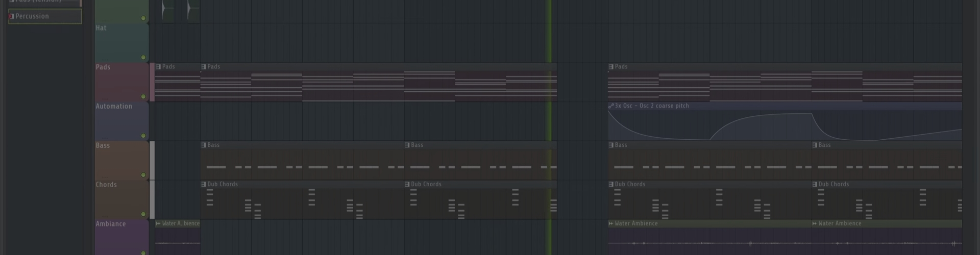The height and width of the screenshot is (255, 980).
Task: Click the Automation track name label
Action: coord(114,107)
